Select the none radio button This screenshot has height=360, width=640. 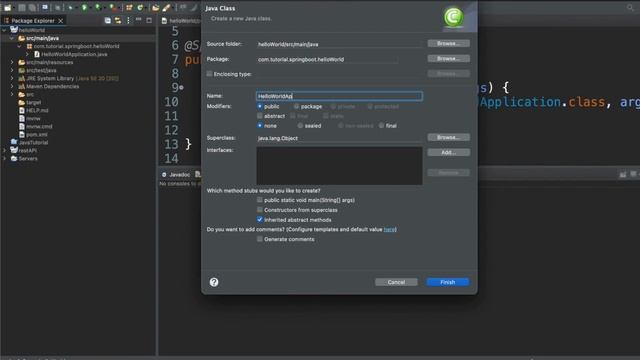pos(260,126)
